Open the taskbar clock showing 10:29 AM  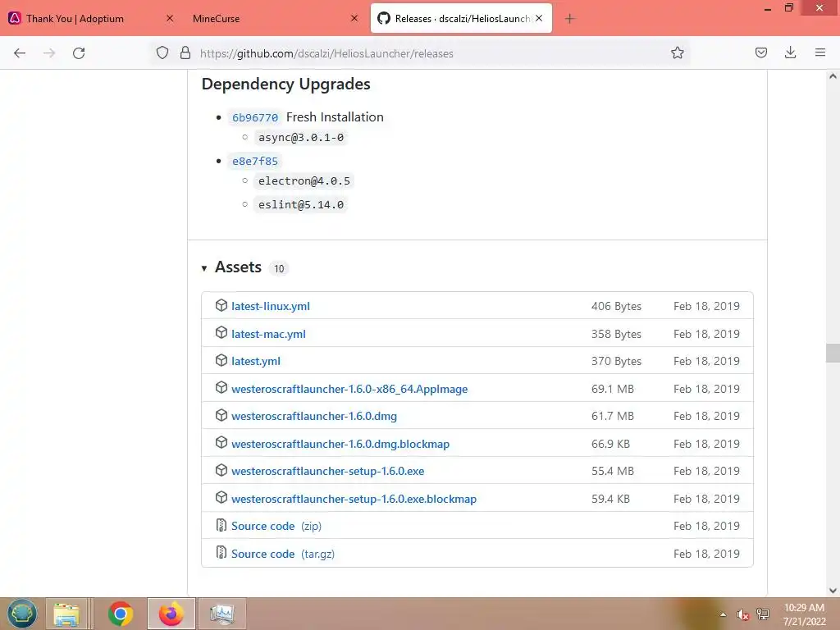click(x=804, y=614)
